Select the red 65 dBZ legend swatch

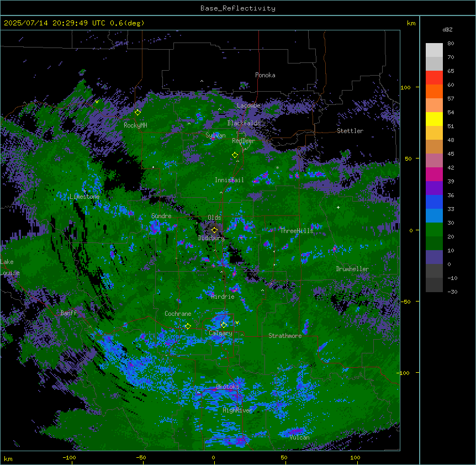coord(434,77)
